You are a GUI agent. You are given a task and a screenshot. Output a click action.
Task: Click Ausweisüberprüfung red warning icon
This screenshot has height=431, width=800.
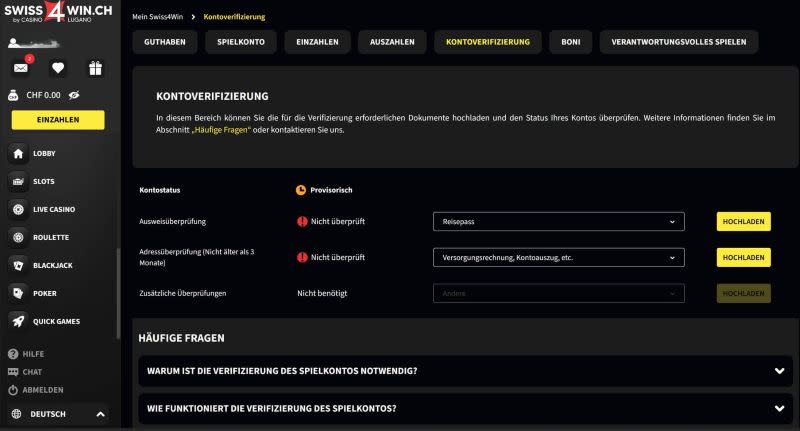pos(302,221)
